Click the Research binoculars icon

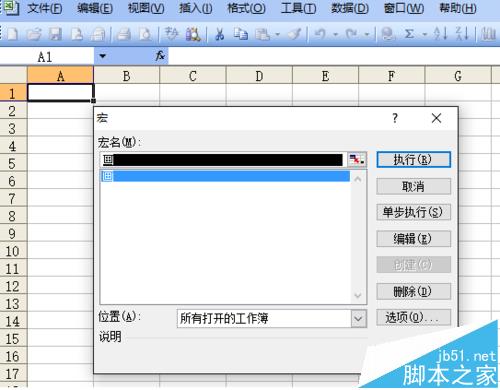pyautogui.click(x=193, y=34)
